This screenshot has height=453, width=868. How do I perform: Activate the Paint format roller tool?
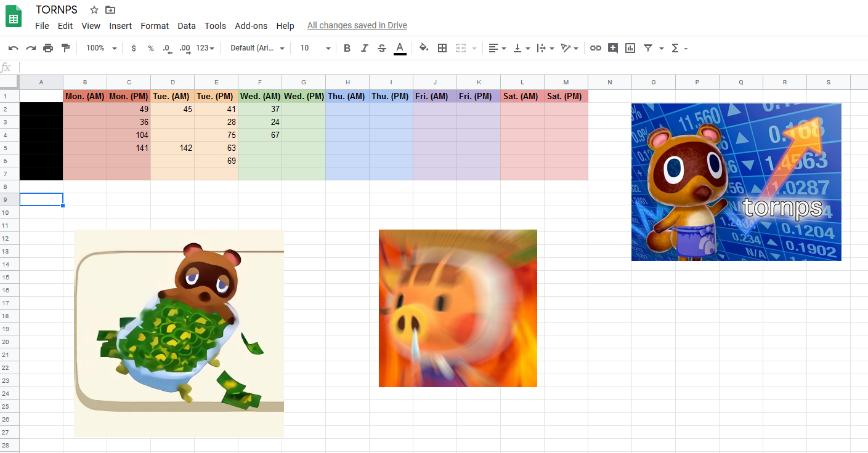65,48
